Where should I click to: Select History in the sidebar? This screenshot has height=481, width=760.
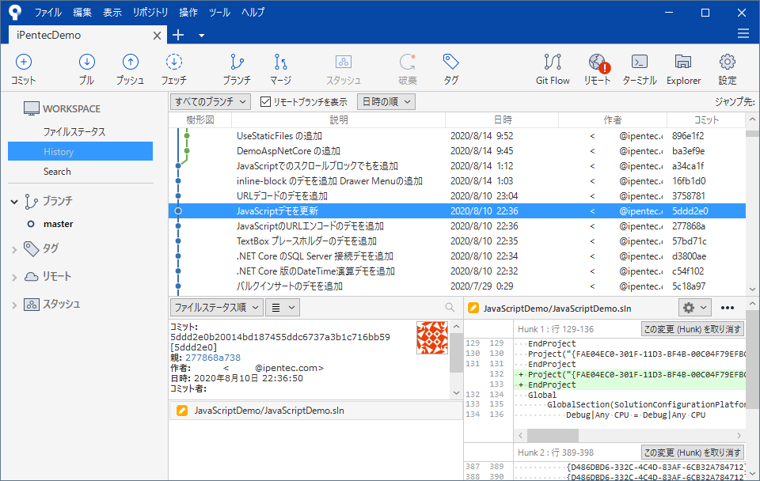pyautogui.click(x=80, y=151)
